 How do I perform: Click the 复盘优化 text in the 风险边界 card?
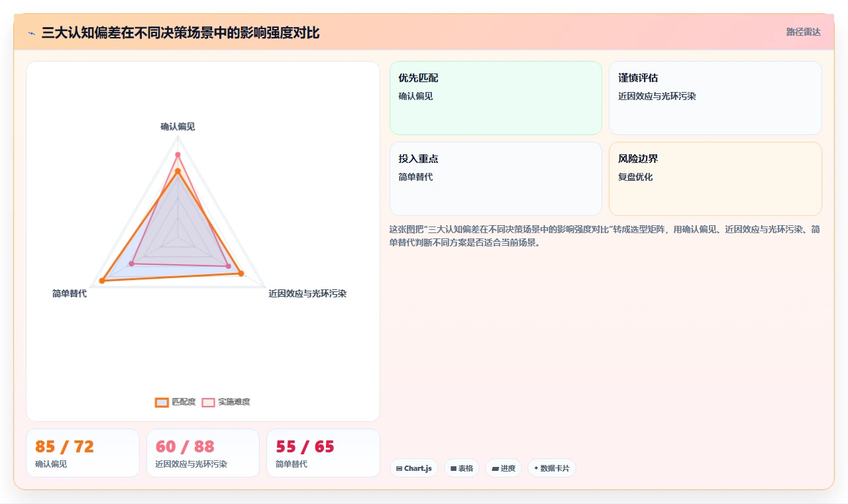point(635,177)
